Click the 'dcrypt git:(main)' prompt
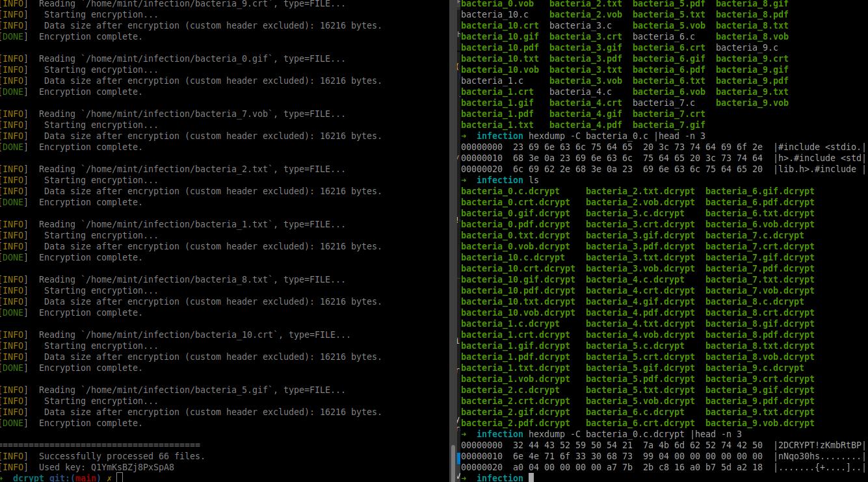868x482 pixels. point(57,478)
